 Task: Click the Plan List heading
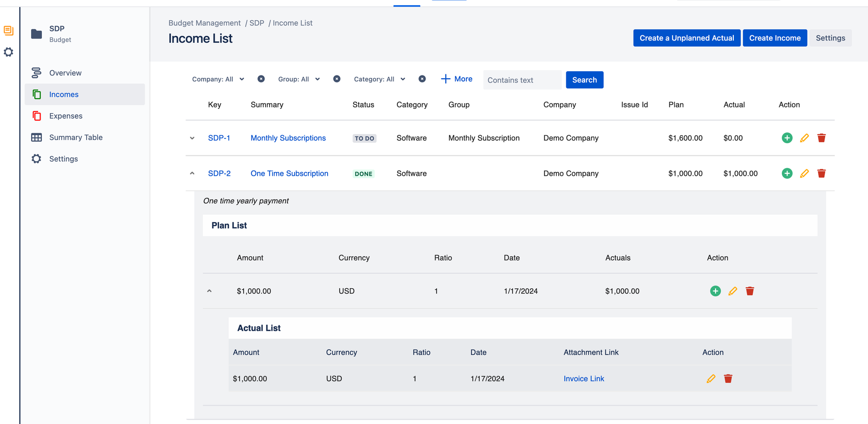pos(229,226)
